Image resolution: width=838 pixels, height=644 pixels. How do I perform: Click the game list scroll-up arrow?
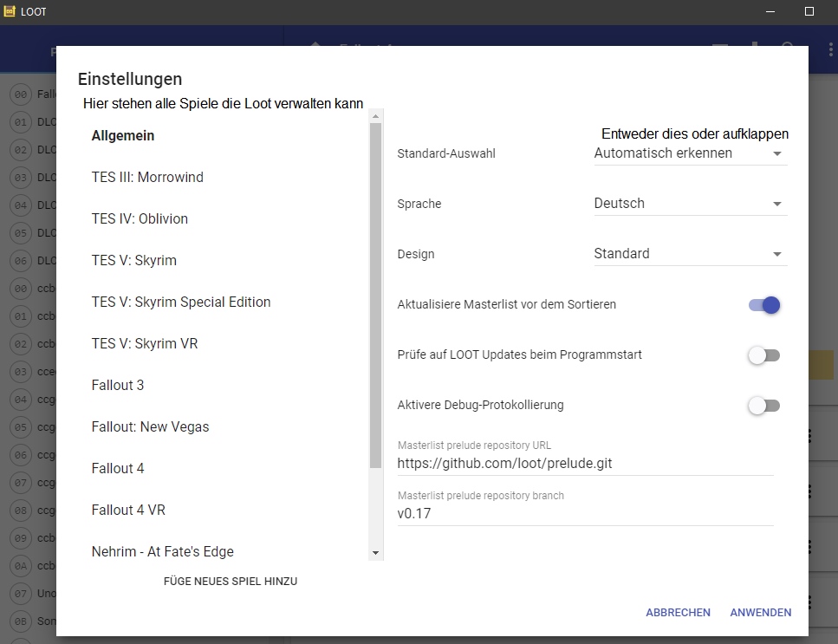coord(375,115)
